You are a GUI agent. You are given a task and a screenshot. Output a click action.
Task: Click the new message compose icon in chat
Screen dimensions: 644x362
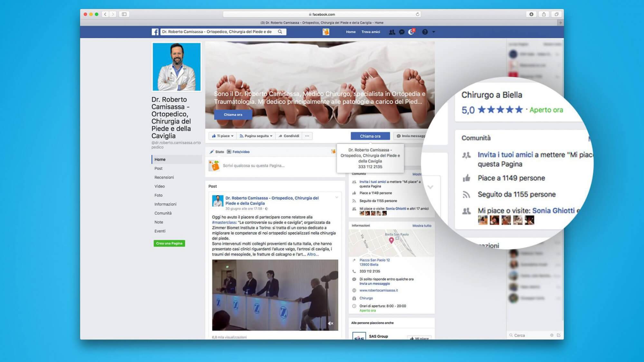click(559, 335)
